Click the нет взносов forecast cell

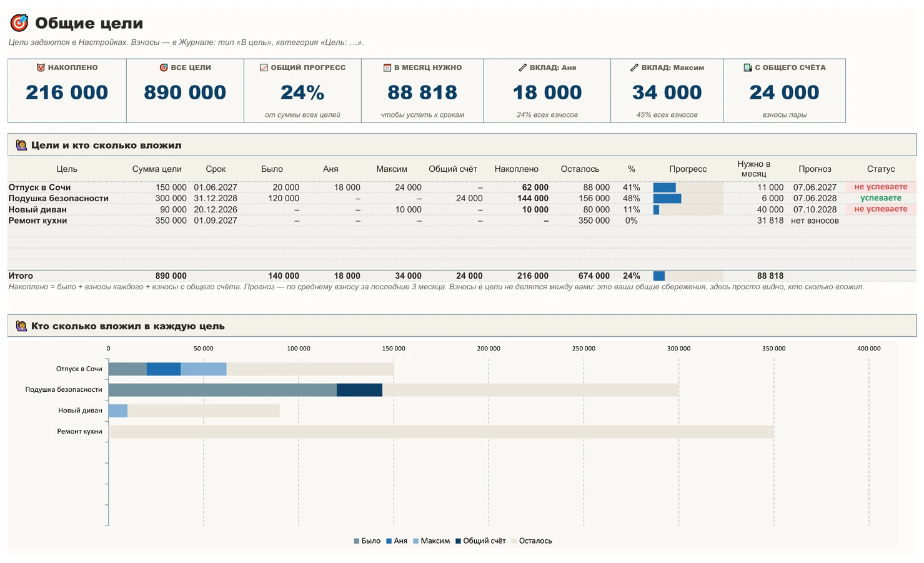[815, 221]
